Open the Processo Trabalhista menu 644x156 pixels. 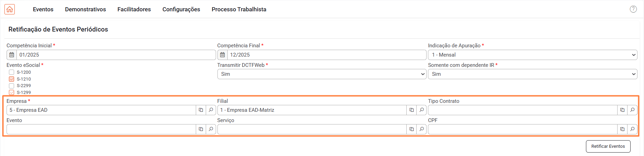[x=239, y=9]
